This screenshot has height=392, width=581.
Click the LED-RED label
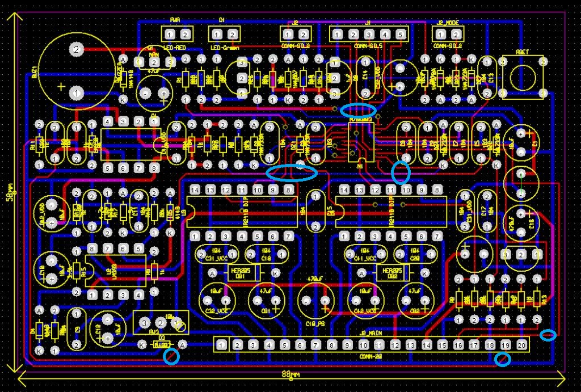174,48
